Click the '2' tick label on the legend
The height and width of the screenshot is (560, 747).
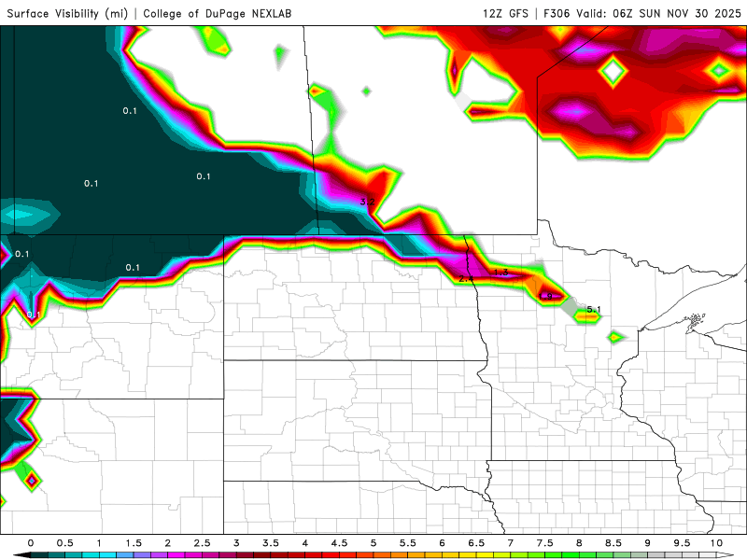tap(168, 543)
